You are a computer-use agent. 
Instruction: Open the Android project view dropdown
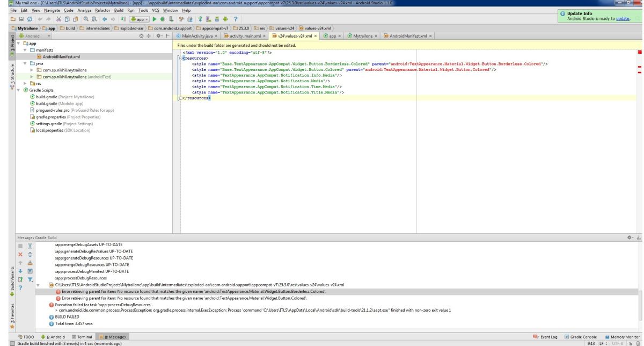(x=34, y=36)
